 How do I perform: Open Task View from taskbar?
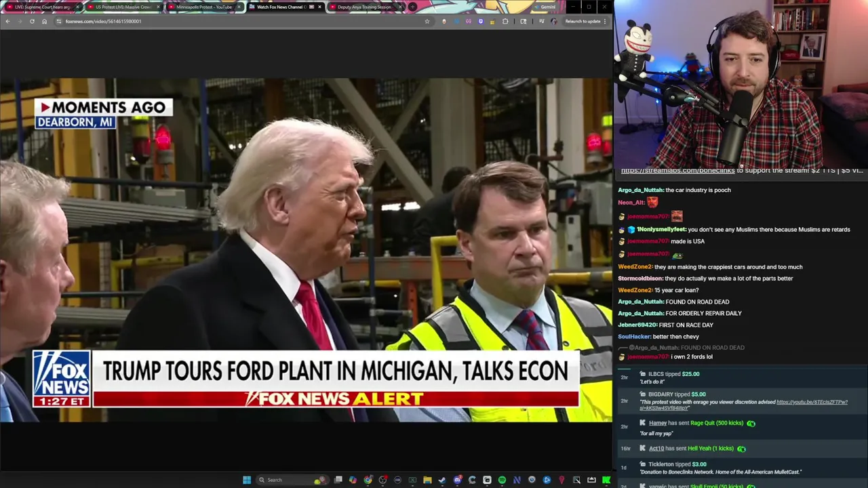[x=338, y=480]
